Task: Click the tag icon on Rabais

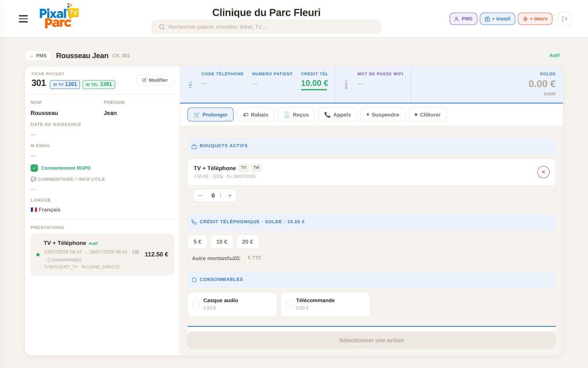Action: [x=246, y=115]
